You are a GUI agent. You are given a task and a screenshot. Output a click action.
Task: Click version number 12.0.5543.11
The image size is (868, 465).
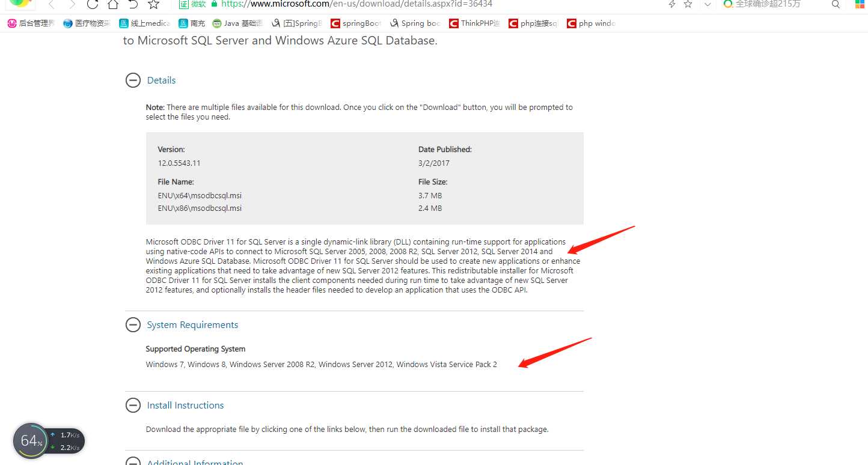tap(179, 163)
